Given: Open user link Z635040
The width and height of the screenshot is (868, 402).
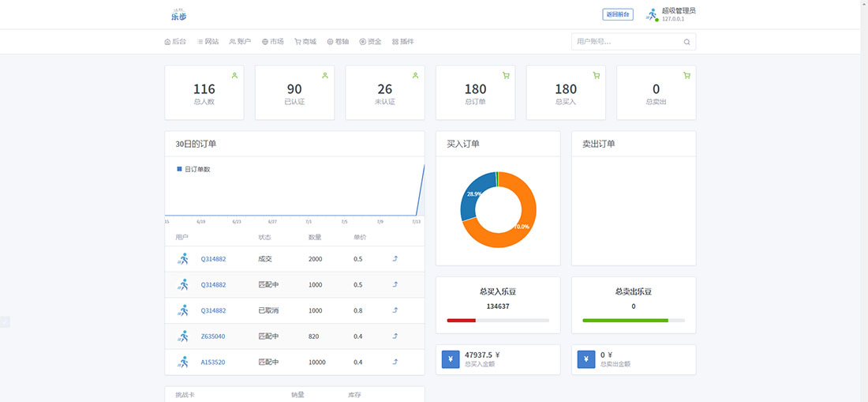Looking at the screenshot, I should coord(213,336).
